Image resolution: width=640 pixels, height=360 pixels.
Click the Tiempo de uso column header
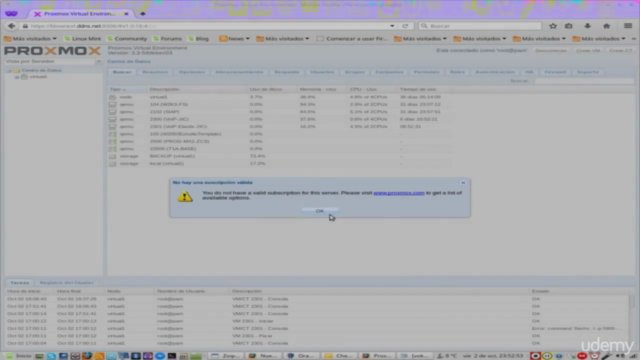click(425, 89)
